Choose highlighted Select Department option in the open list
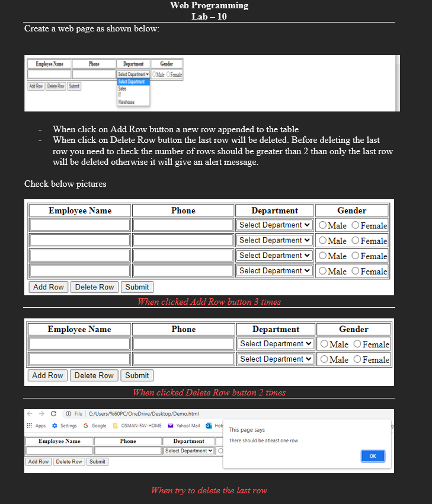 point(133,82)
